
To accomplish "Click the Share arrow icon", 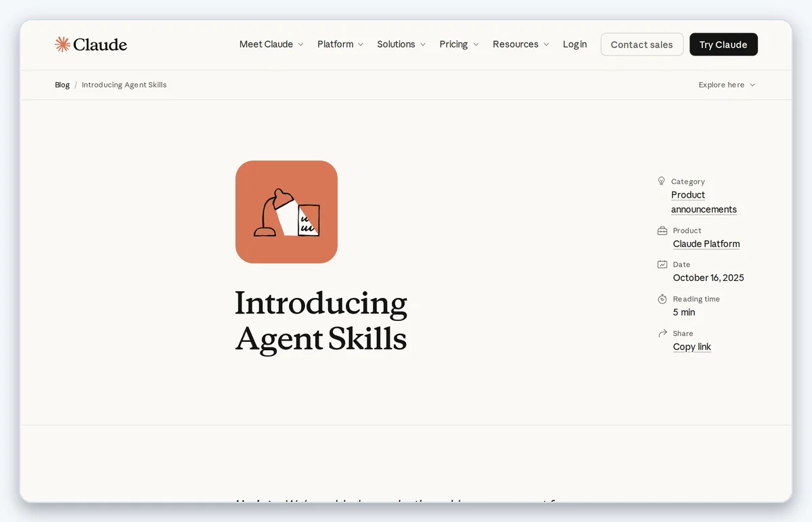I will coord(662,333).
